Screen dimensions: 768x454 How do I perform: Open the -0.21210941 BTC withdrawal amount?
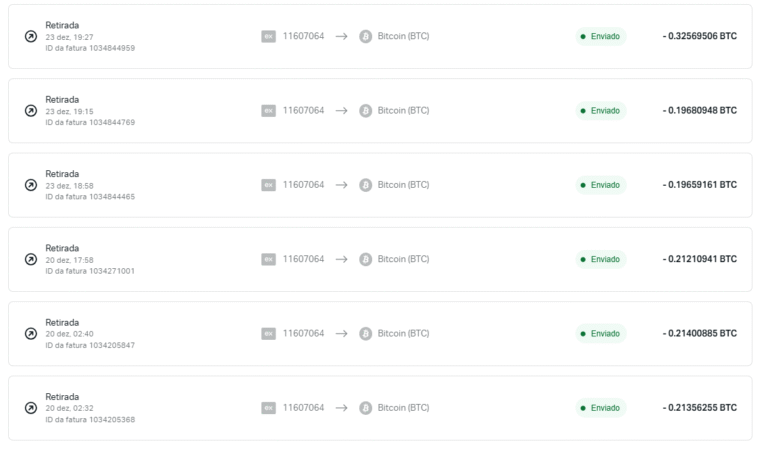pos(699,259)
